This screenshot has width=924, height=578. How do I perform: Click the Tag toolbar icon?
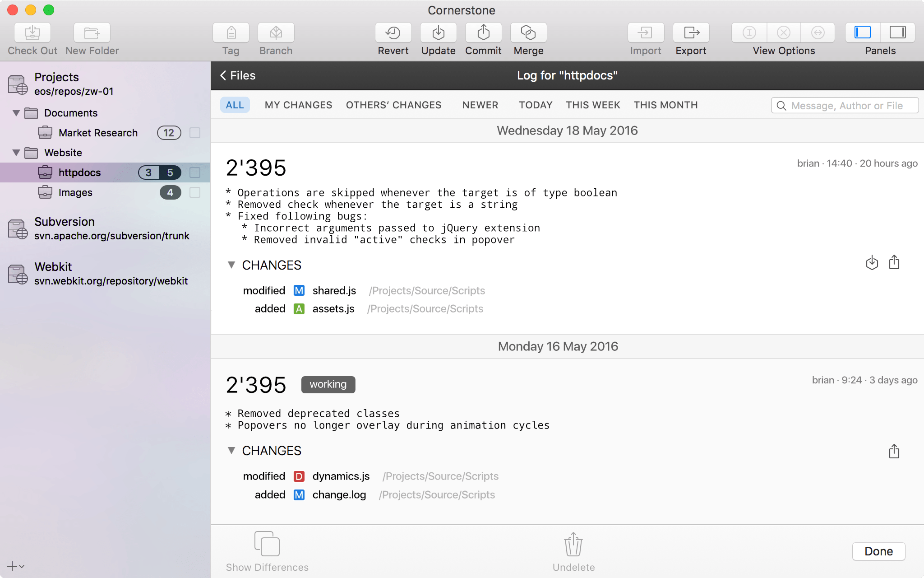click(231, 33)
